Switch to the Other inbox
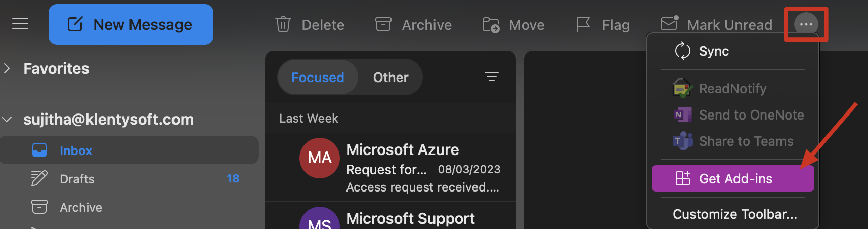 click(x=390, y=77)
